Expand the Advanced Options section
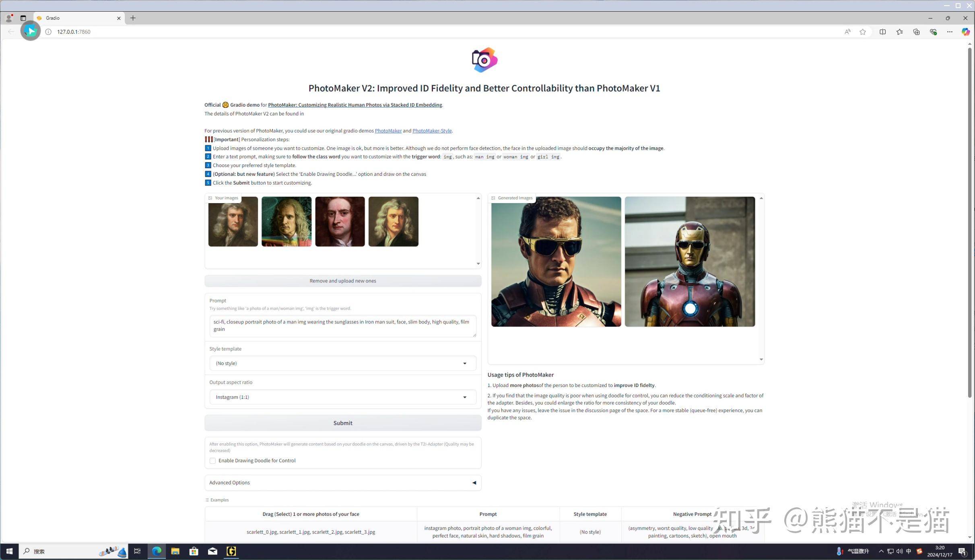This screenshot has width=975, height=560. pos(343,483)
